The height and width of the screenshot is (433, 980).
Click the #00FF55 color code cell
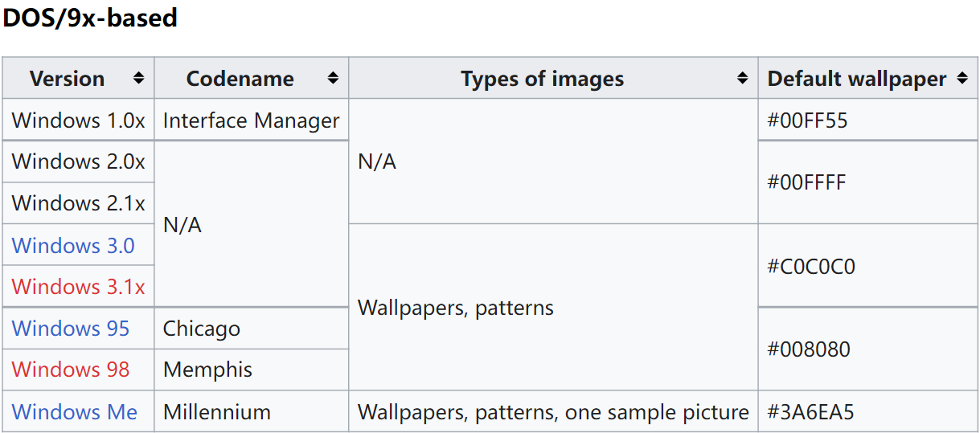point(807,121)
